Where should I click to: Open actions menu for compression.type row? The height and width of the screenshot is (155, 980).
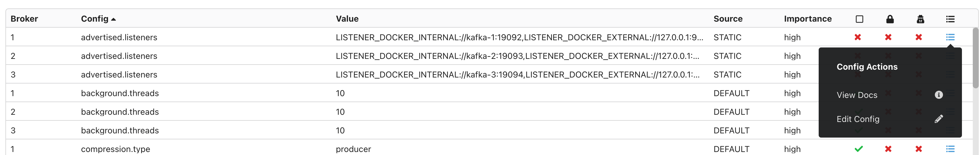[x=950, y=149]
